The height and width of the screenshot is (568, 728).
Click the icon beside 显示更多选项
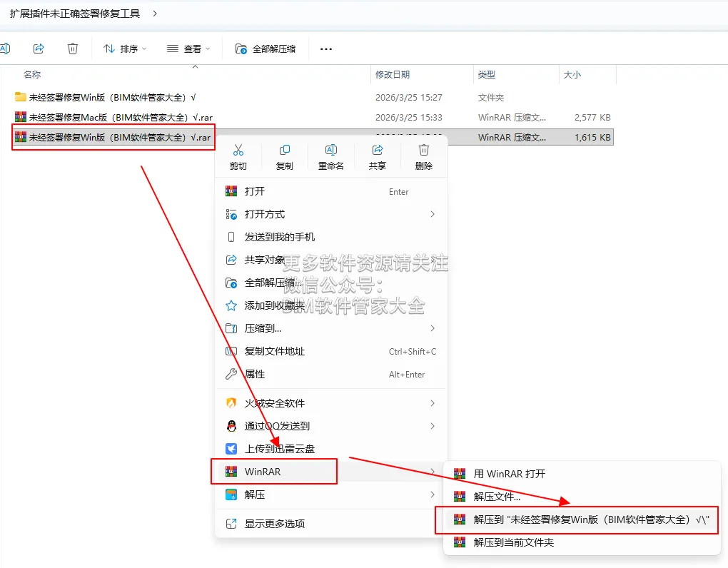pos(231,524)
